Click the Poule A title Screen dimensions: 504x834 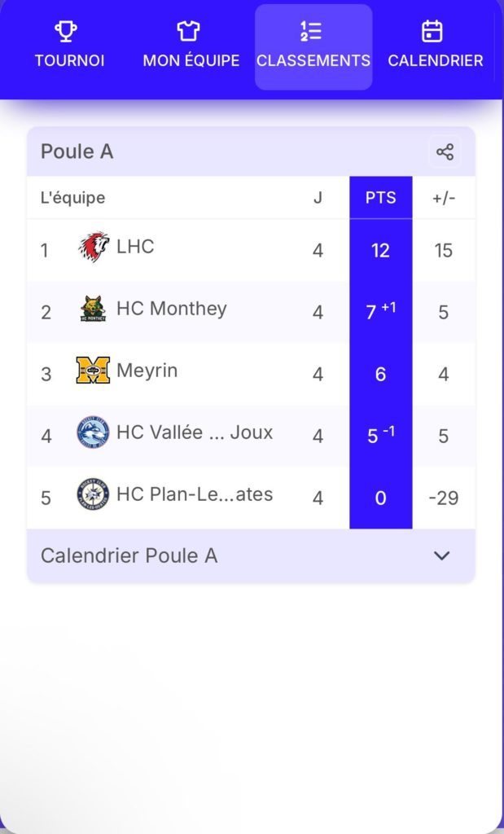pos(77,151)
